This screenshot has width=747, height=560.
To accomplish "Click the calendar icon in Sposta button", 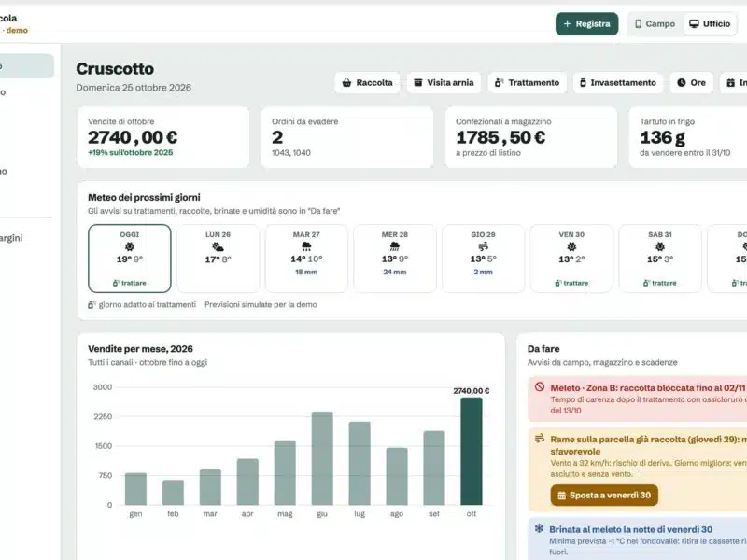I will (x=562, y=496).
